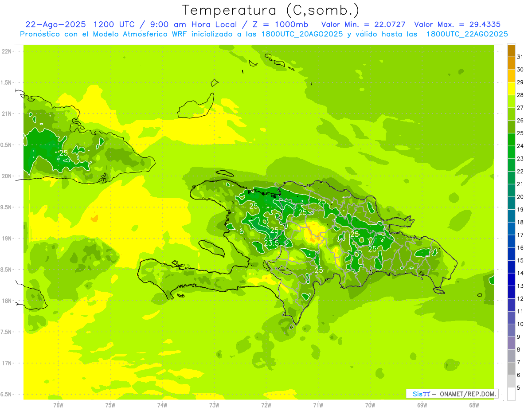Screen dimensions: 532x411
Task: Click the legend value "24"
Action: (520, 146)
